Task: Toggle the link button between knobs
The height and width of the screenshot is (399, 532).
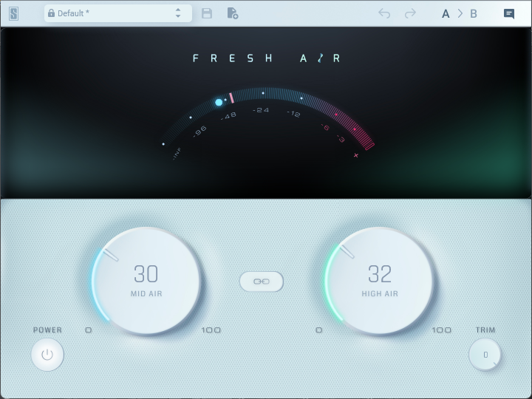Action: click(262, 282)
